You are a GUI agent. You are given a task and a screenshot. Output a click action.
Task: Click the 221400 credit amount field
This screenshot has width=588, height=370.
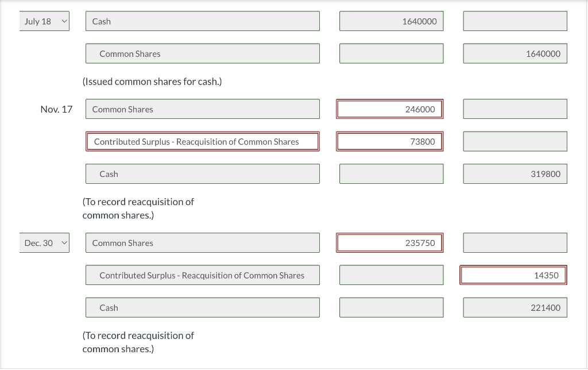tap(514, 307)
